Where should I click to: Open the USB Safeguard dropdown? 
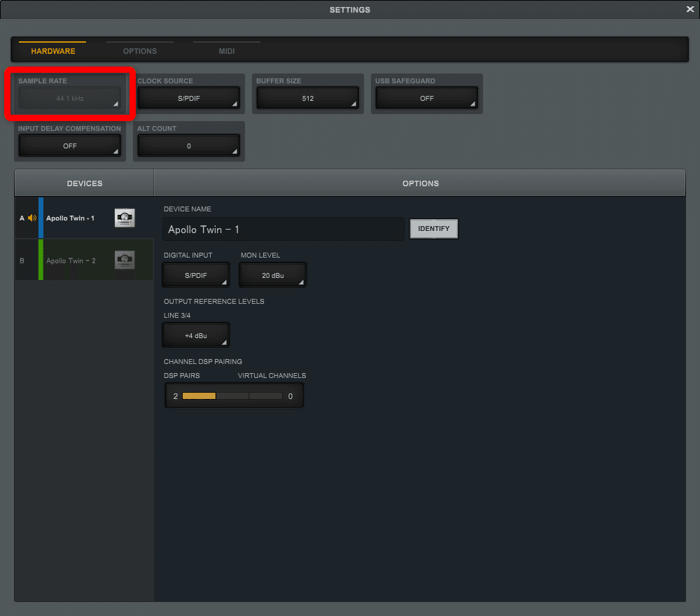click(427, 98)
